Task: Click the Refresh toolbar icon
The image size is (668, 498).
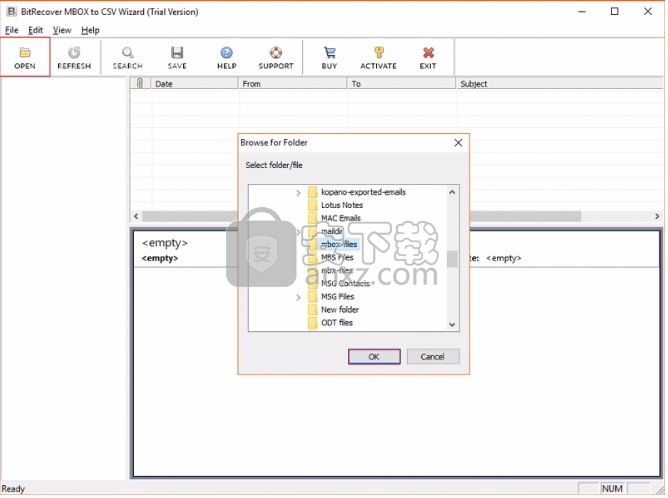Action: click(x=74, y=52)
